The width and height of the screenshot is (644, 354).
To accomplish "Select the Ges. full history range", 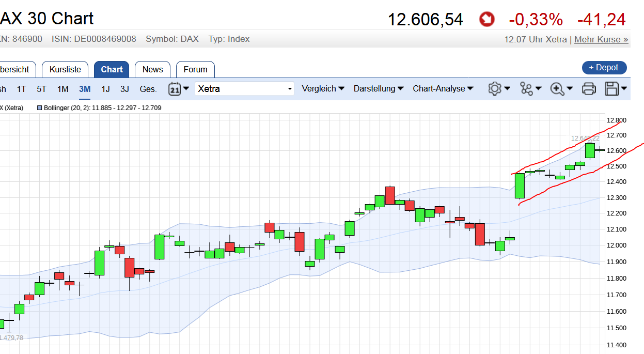I will [x=148, y=89].
